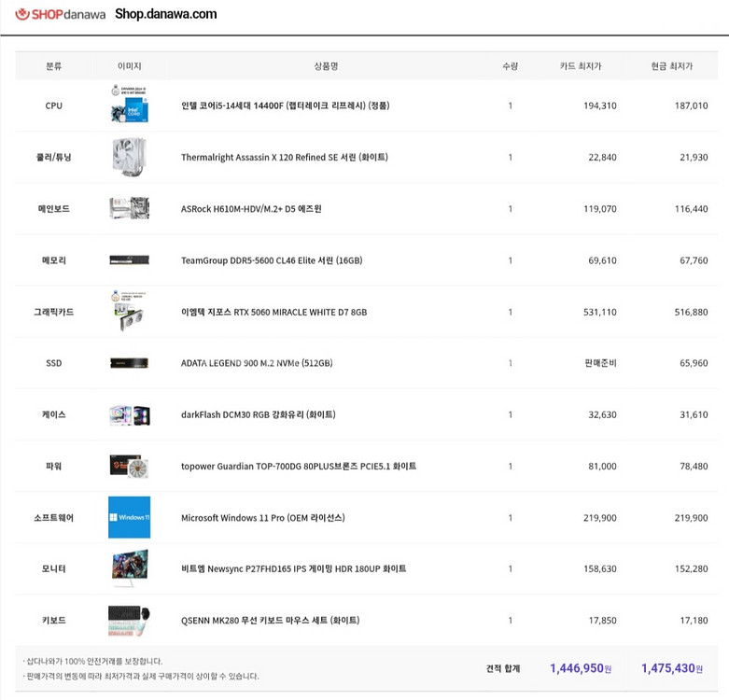The image size is (729, 700).
Task: Click the 견적 합계 total label
Action: coord(503,668)
